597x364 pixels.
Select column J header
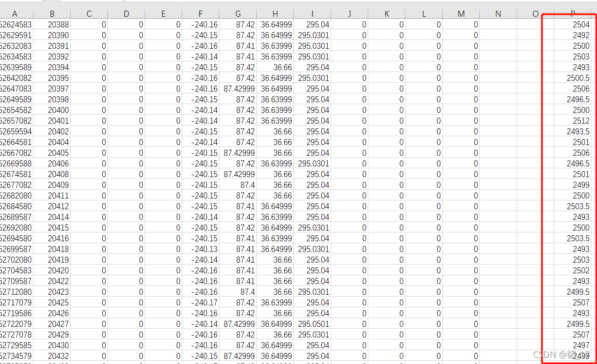pos(349,14)
